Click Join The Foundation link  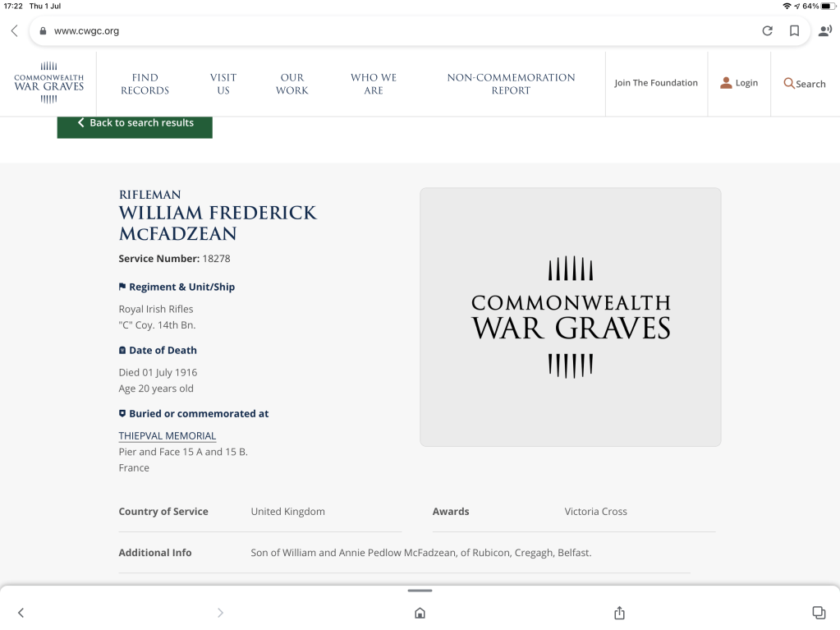(x=656, y=83)
